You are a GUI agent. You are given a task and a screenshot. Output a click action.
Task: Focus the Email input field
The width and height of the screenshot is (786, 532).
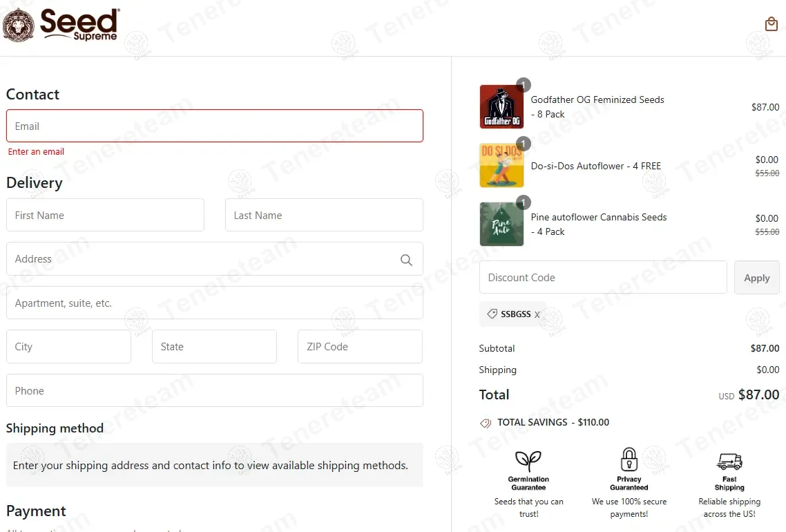point(214,126)
